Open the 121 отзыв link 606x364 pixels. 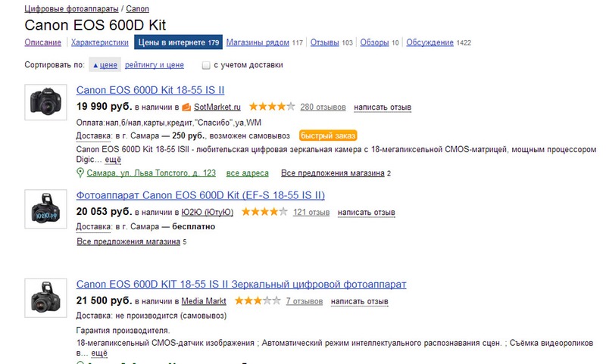pos(311,212)
